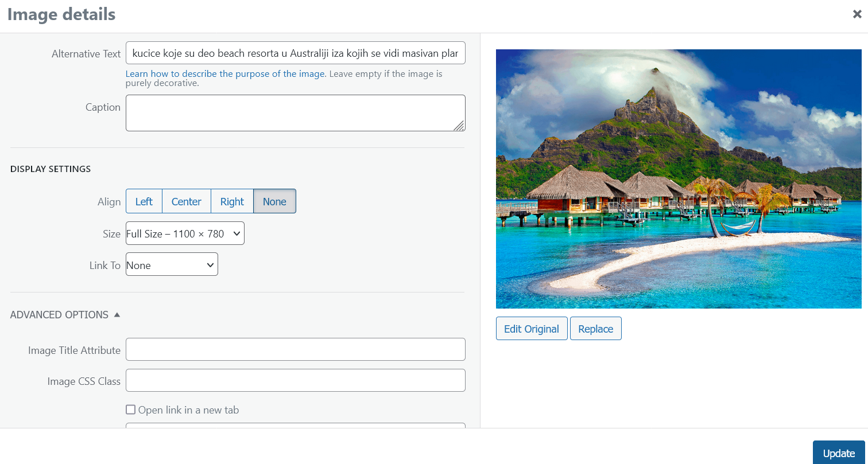Set image alignment to Left
Viewport: 868px width, 464px height.
tap(144, 201)
